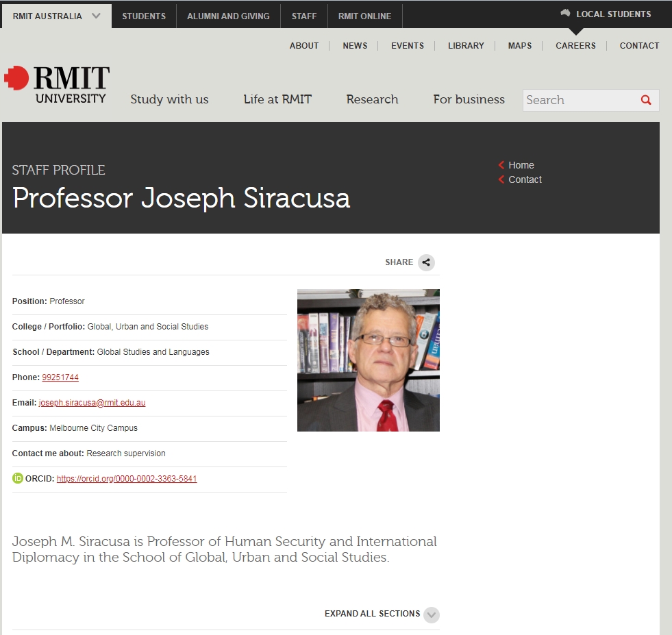Call phone number 99251744
This screenshot has height=635, width=672.
pos(60,377)
